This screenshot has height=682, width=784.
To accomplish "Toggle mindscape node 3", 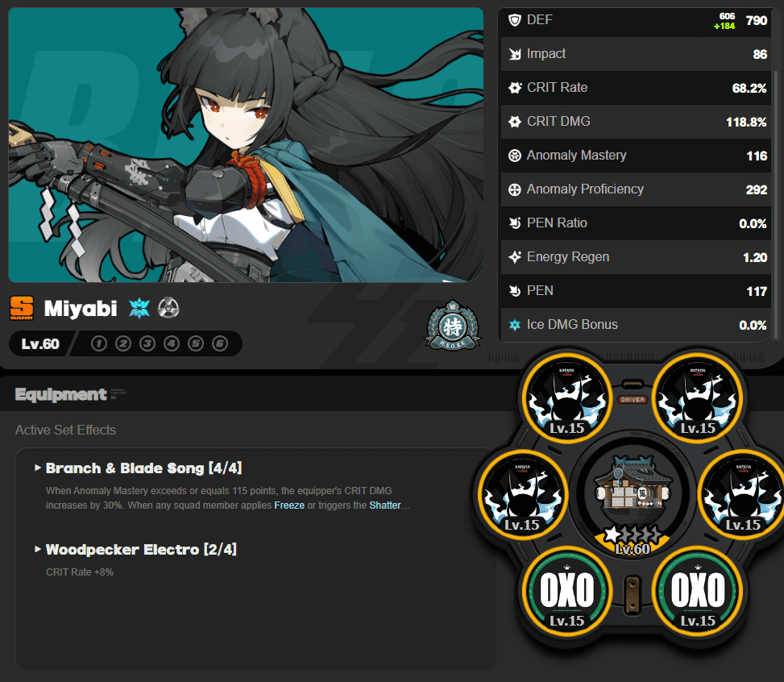I will pyautogui.click(x=147, y=344).
